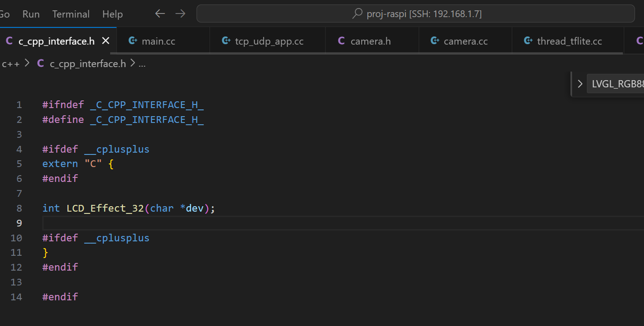The image size is (644, 326).
Task: Expand the find widget replace chevron
Action: point(580,84)
